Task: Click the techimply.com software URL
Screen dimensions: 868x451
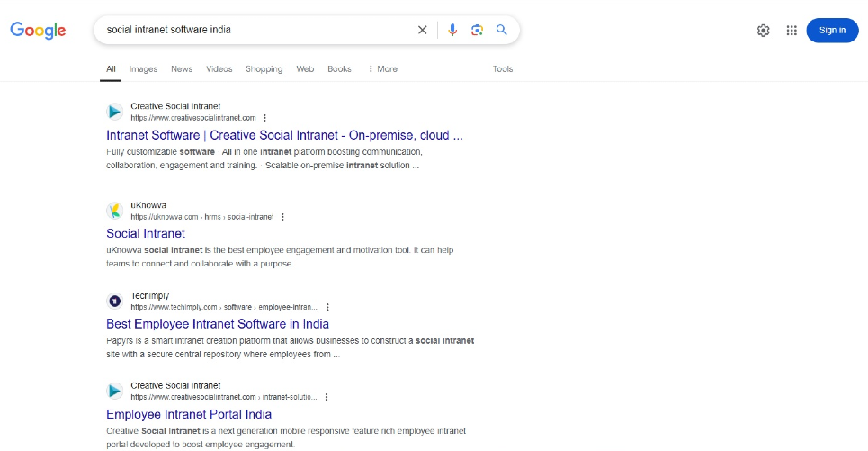Action: pyautogui.click(x=224, y=307)
